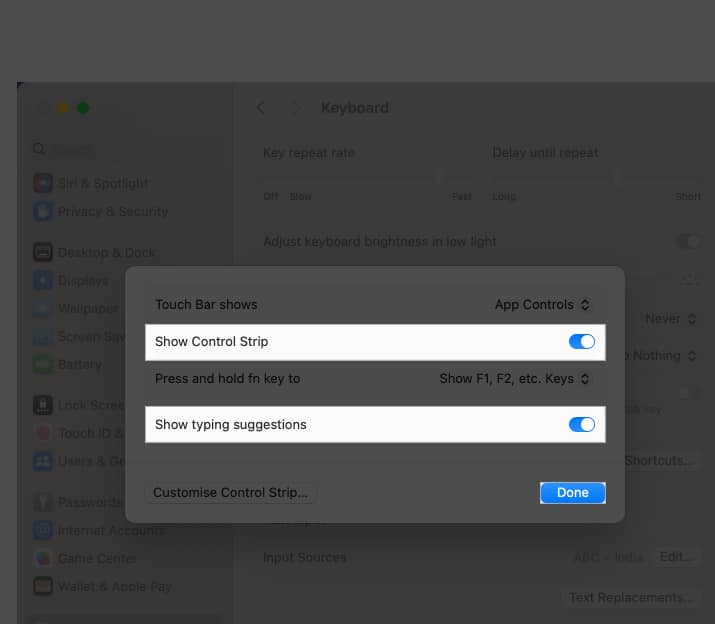The height and width of the screenshot is (624, 715).
Task: Select Game Center sidebar icon
Action: point(43,558)
